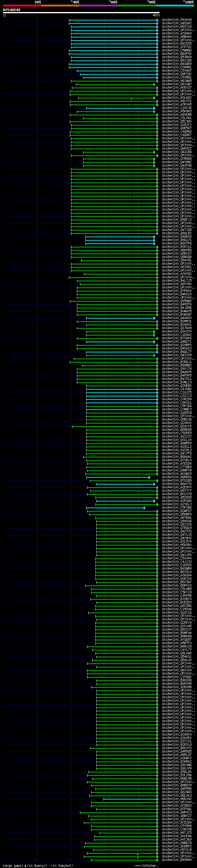This screenshot has width=197, height=868.
Task: Open hit UniRef100_Q17KK8
Action: [x=177, y=328]
